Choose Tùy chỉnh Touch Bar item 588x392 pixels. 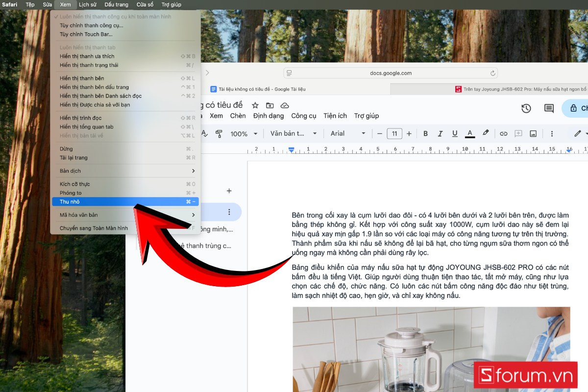(125, 34)
